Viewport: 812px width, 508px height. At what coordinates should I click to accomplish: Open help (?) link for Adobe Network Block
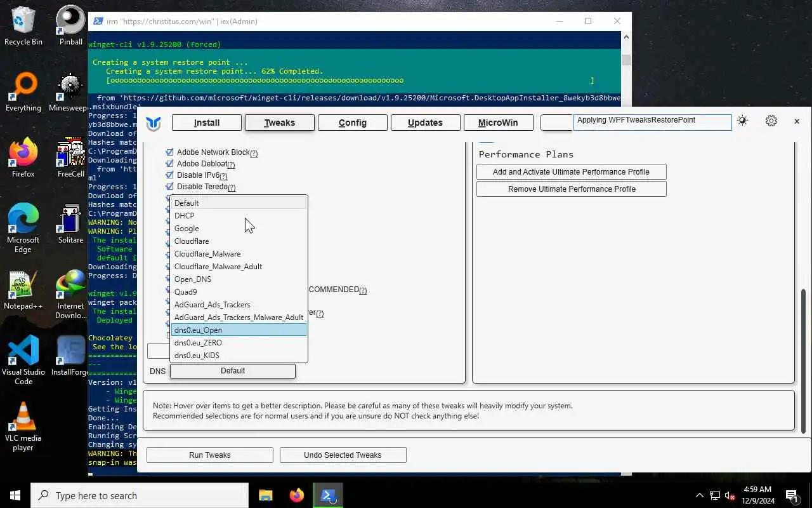tap(254, 154)
